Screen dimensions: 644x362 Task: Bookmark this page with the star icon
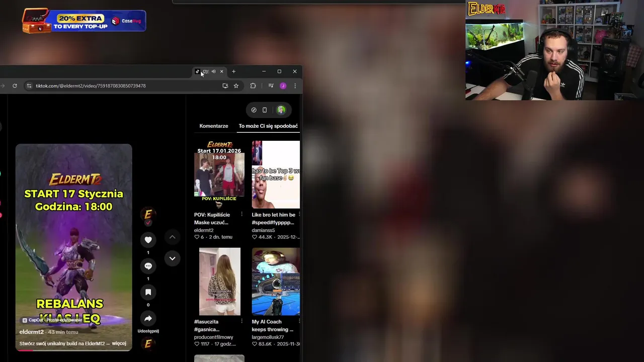236,86
